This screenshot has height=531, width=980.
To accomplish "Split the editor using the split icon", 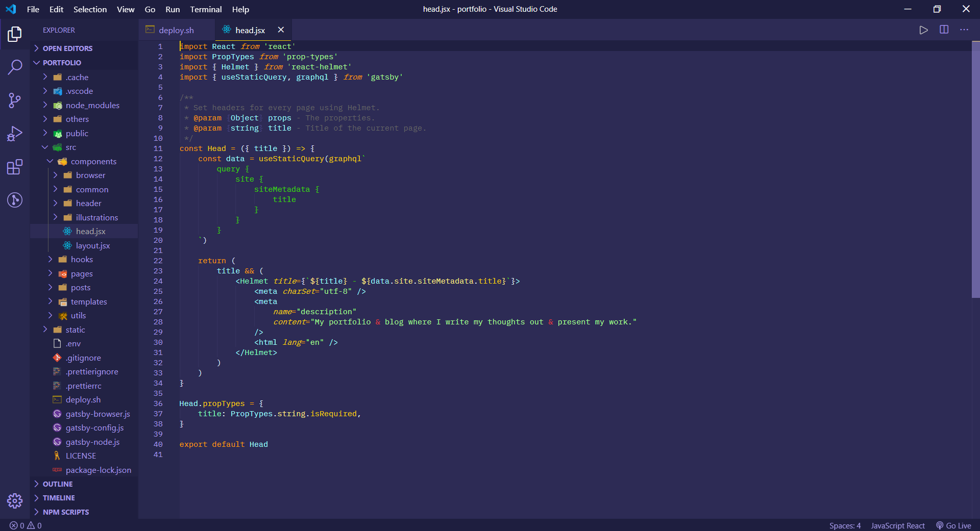I will pyautogui.click(x=944, y=30).
